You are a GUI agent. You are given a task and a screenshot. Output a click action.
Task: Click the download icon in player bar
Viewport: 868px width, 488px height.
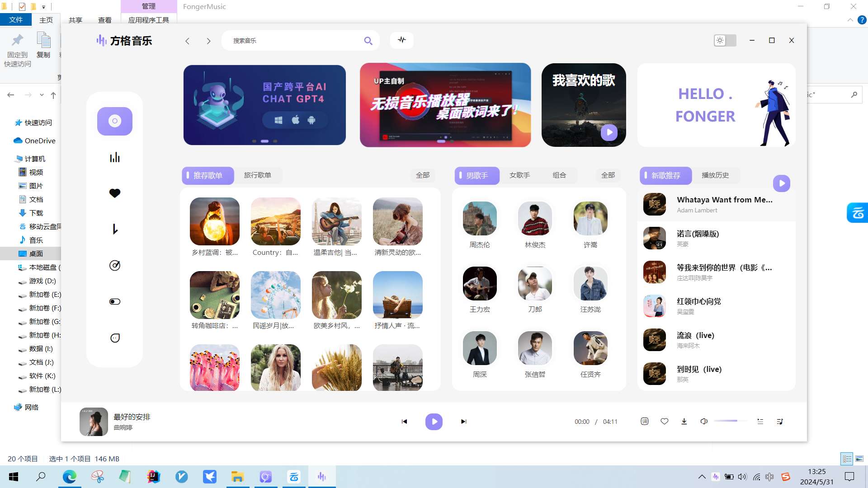point(684,422)
